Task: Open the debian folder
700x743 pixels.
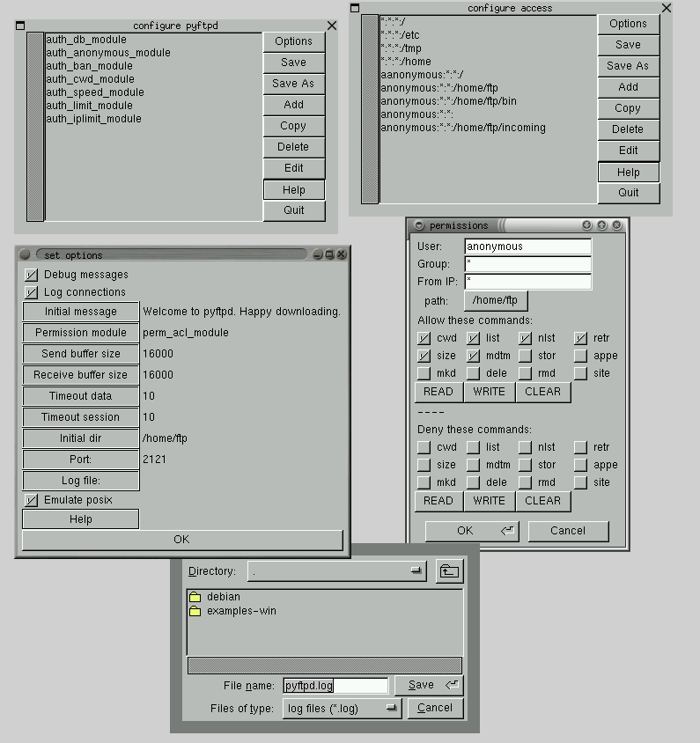Action: [x=223, y=597]
